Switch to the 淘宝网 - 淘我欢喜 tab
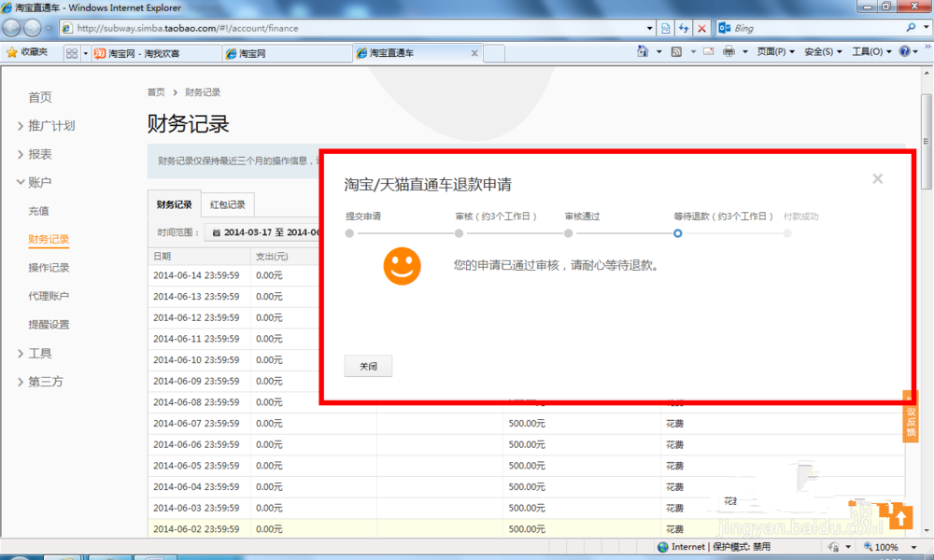 tap(157, 53)
